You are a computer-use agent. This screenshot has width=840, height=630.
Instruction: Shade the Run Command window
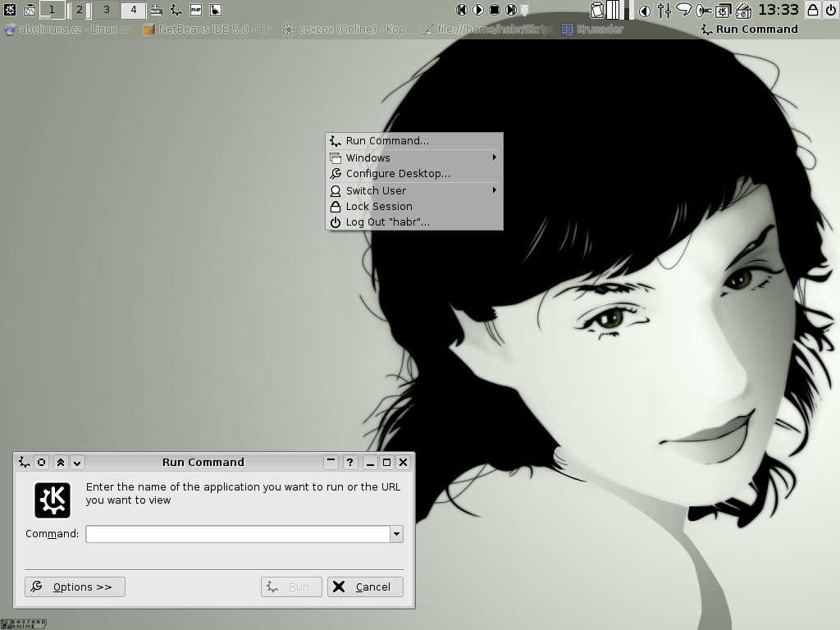pos(331,461)
